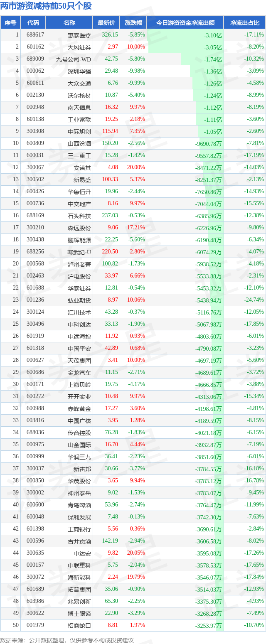Select stock name 工商银行

coord(79,529)
